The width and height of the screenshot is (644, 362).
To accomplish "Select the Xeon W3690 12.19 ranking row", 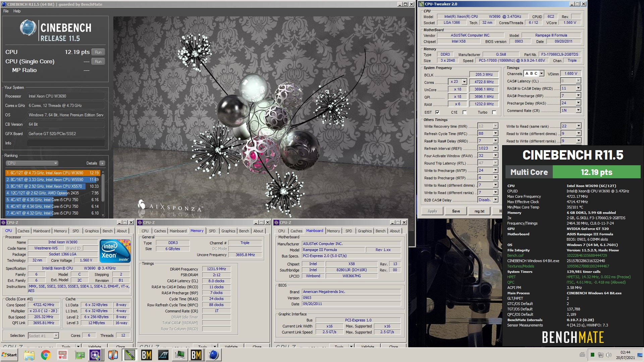I will [x=52, y=173].
